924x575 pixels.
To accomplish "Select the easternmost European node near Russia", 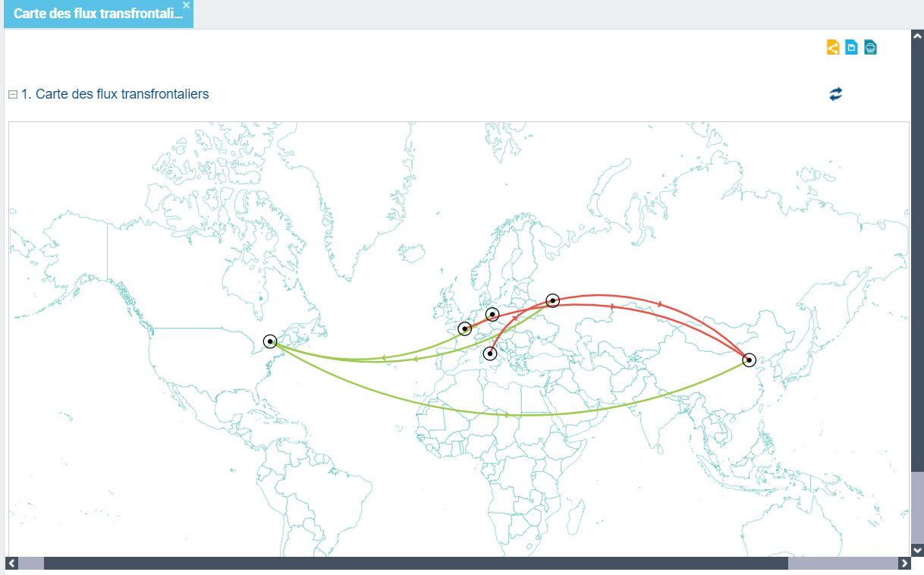I will [x=552, y=300].
